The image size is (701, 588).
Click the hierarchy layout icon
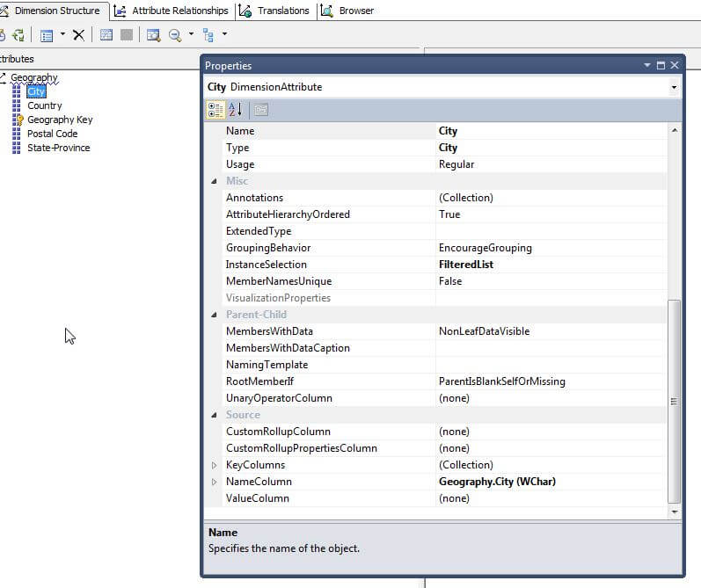208,35
